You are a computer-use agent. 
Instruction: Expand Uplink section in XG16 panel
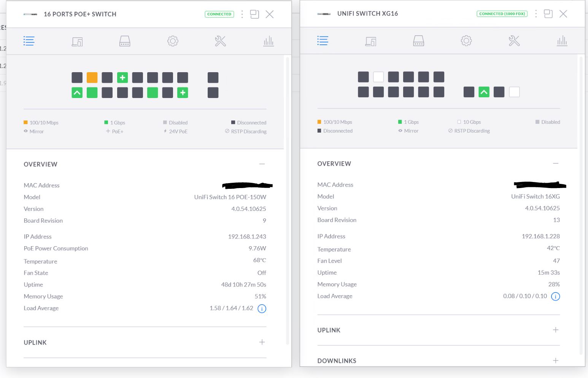click(x=556, y=330)
